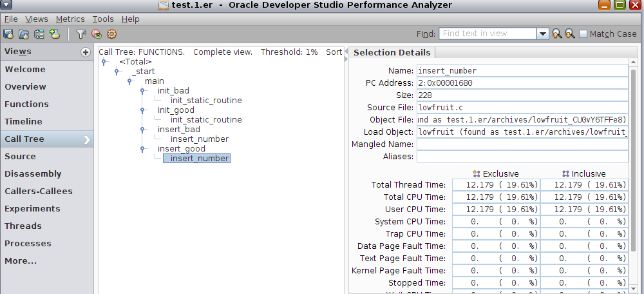Select the init_bad row text

(173, 91)
